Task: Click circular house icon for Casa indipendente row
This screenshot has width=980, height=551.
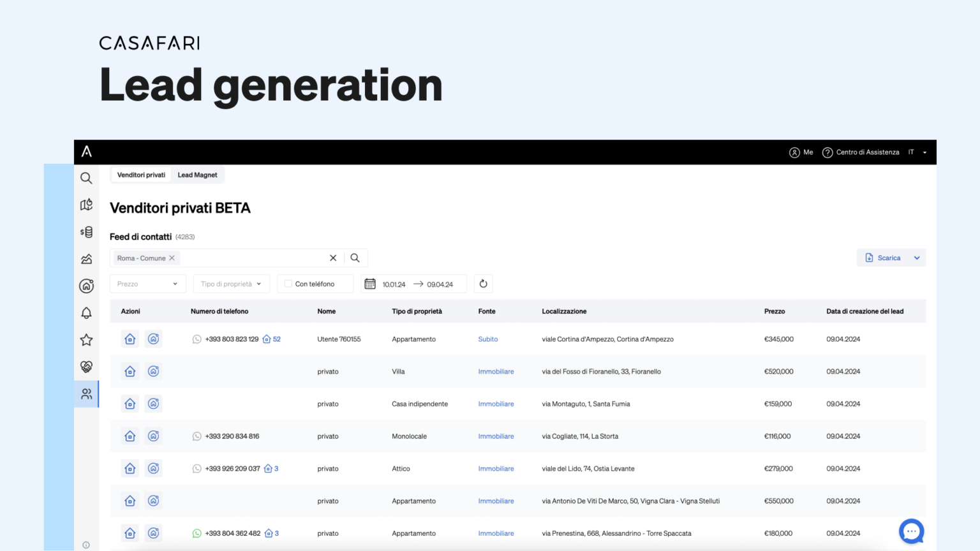Action: tap(153, 404)
